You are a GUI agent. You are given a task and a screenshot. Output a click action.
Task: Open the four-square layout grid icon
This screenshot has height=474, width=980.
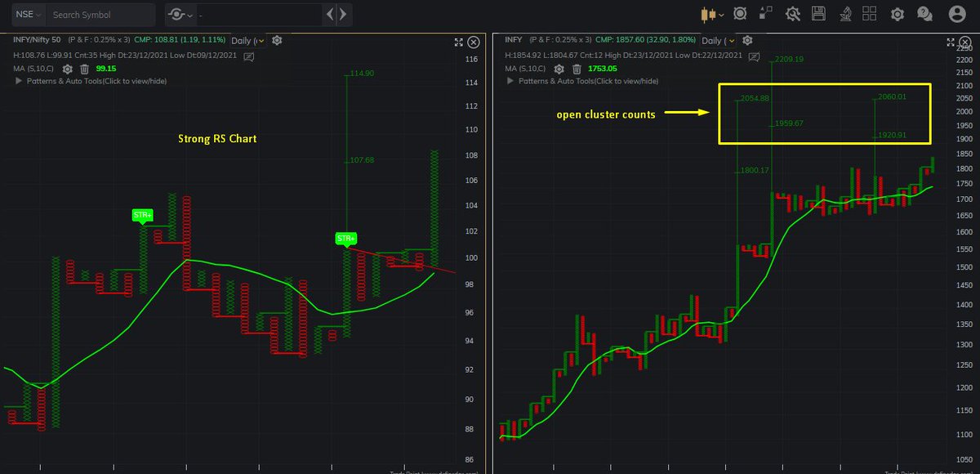pos(870,14)
